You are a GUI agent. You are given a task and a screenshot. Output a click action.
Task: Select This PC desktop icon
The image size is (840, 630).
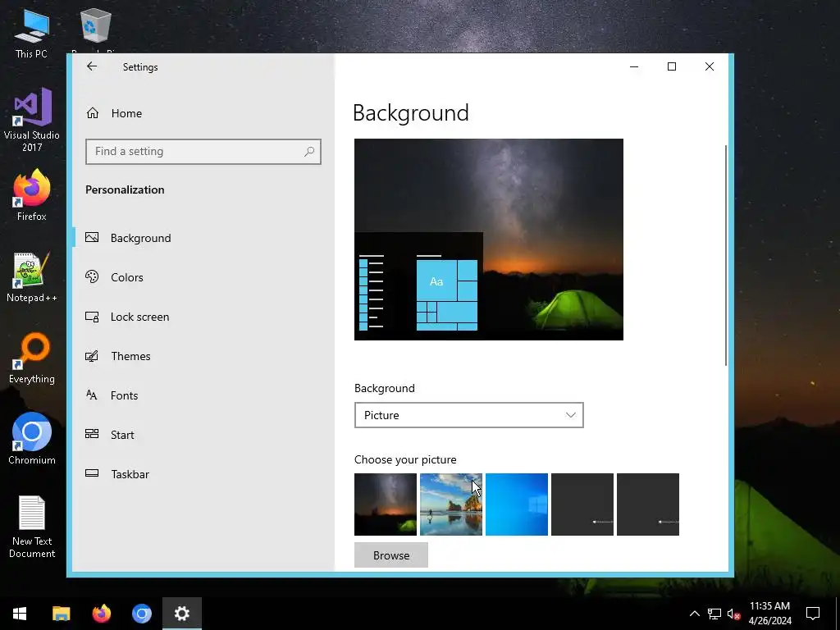point(32,34)
